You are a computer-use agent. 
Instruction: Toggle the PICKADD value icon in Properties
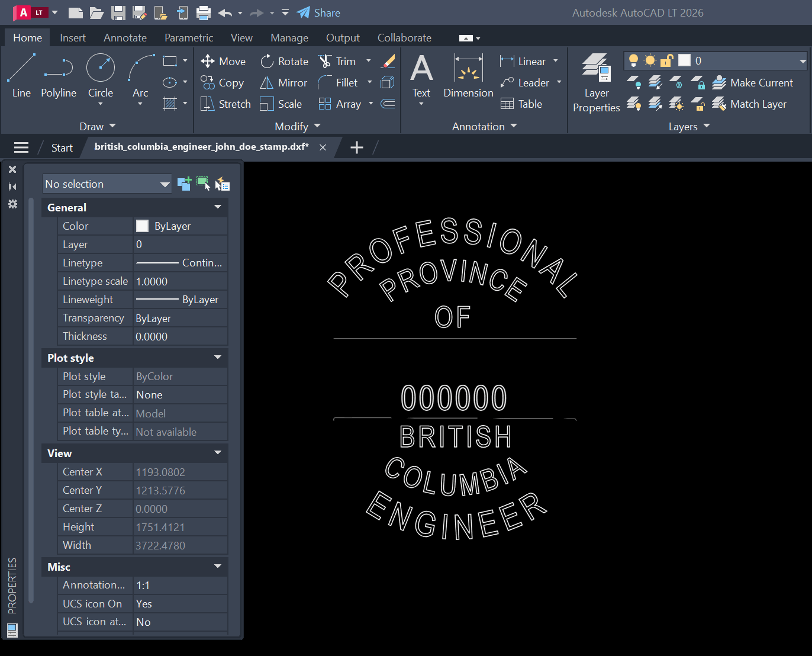[x=184, y=184]
